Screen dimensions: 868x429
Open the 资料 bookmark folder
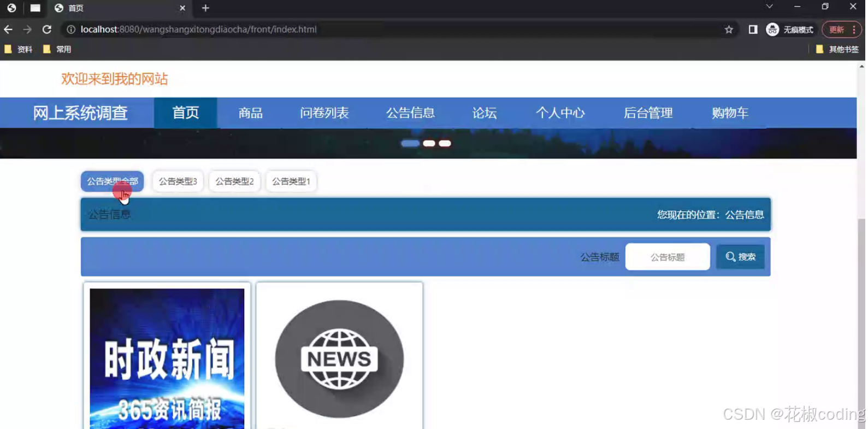[19, 49]
